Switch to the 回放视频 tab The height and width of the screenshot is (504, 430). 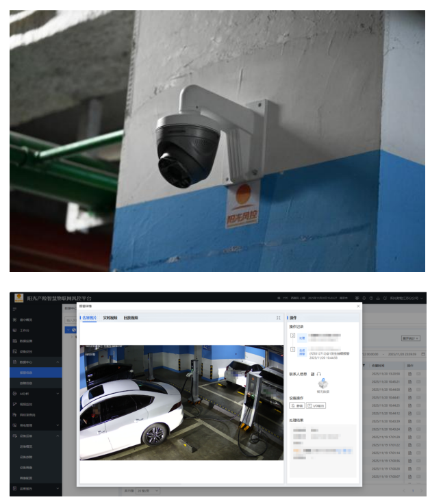tap(130, 318)
